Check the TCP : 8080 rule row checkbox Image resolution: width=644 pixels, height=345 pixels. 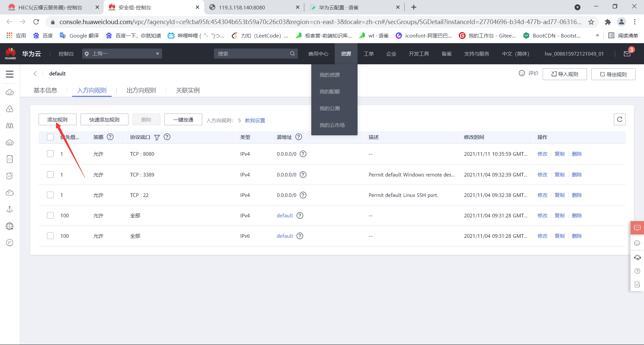(x=50, y=154)
